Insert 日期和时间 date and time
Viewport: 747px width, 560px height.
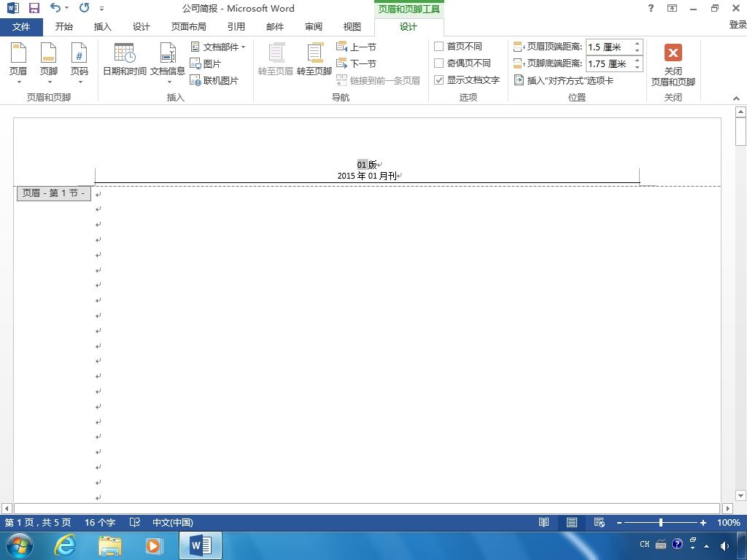tap(124, 59)
